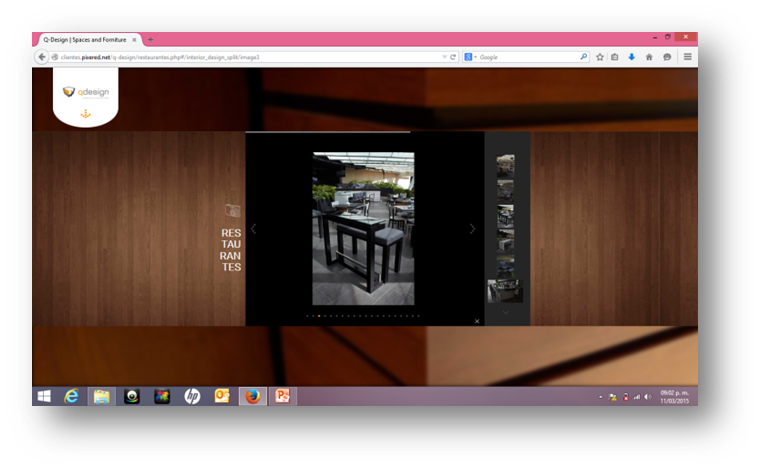Open a new browser tab
763x471 pixels.
(x=151, y=40)
